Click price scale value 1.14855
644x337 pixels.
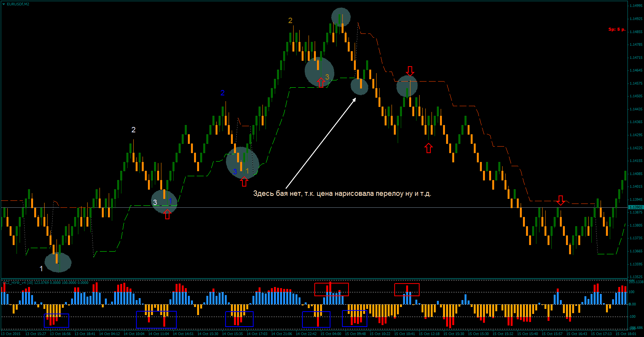pyautogui.click(x=636, y=32)
